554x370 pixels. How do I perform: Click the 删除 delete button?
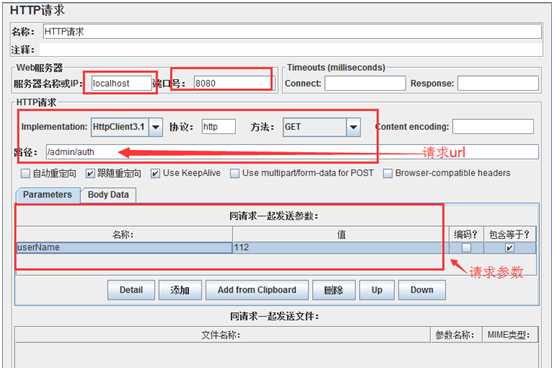pyautogui.click(x=334, y=290)
